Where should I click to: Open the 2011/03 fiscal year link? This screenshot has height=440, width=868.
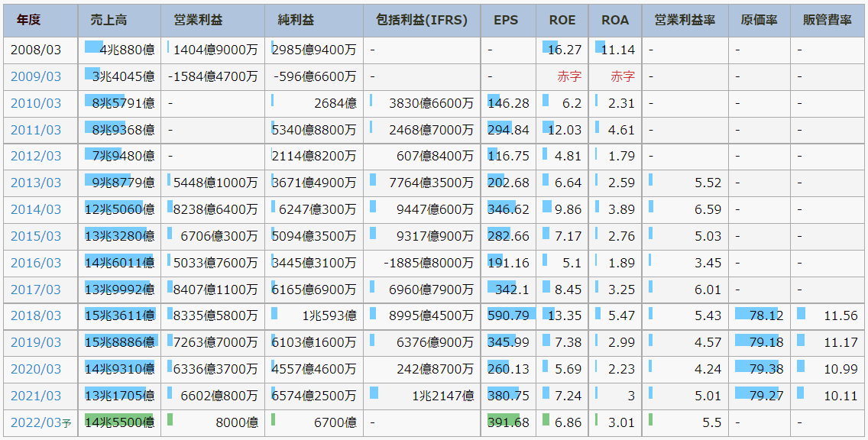(x=36, y=130)
